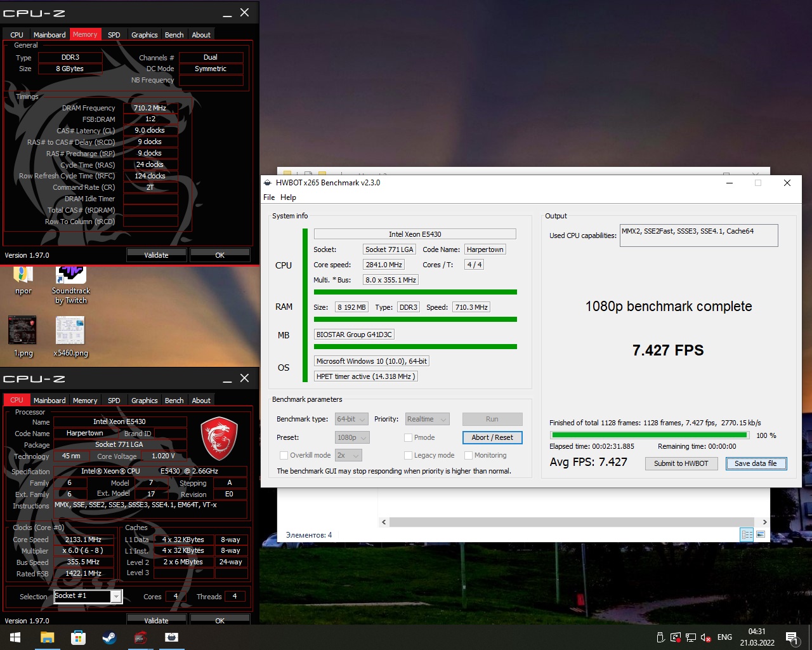Open the Benchmark type 64-bit dropdown
The width and height of the screenshot is (812, 650).
pos(351,419)
